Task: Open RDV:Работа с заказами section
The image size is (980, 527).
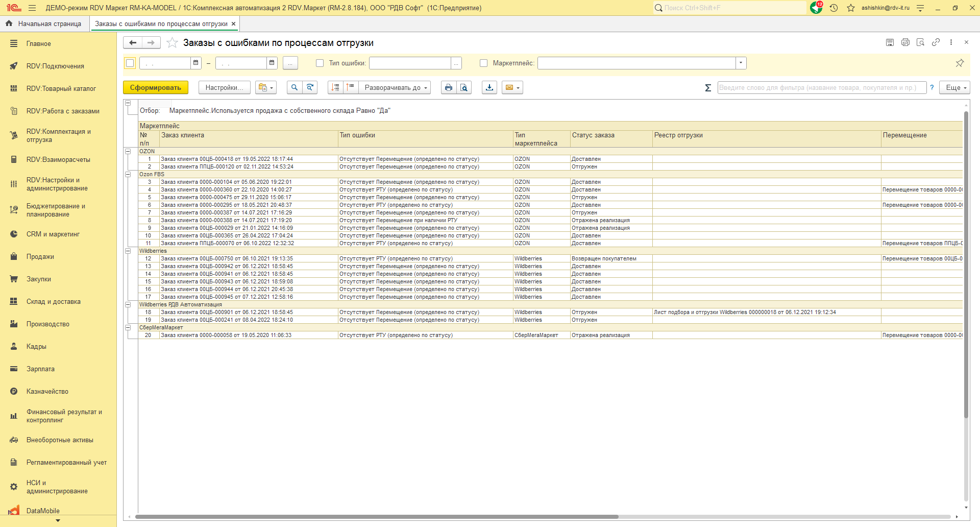Action: tap(63, 111)
